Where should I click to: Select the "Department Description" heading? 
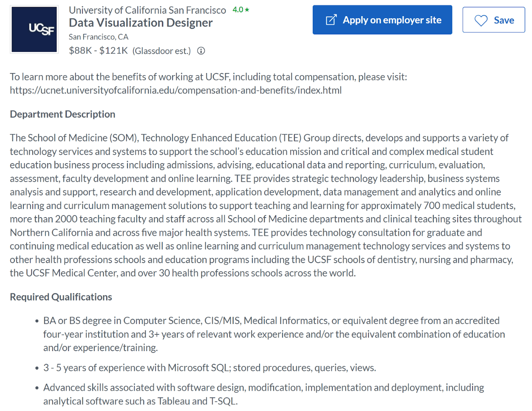click(x=62, y=114)
